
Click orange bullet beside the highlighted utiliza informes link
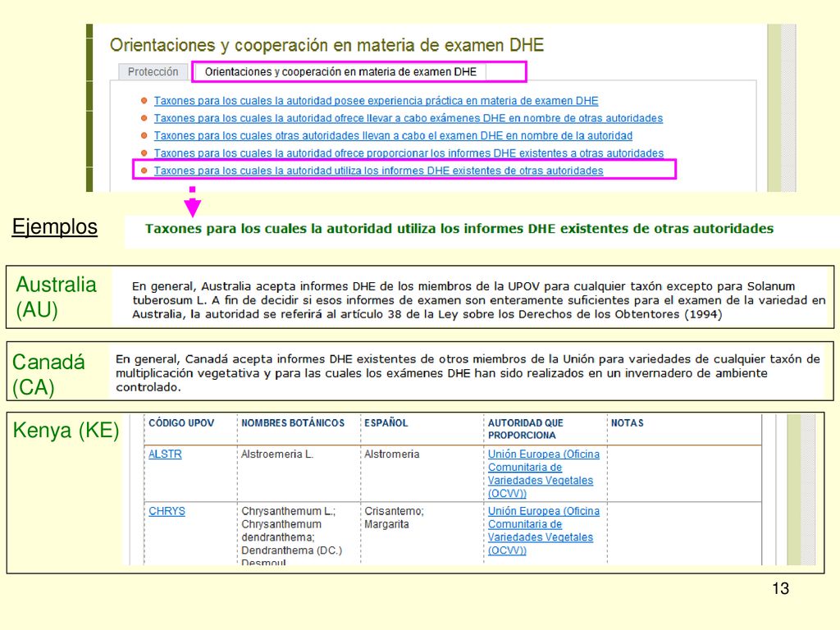coord(144,171)
